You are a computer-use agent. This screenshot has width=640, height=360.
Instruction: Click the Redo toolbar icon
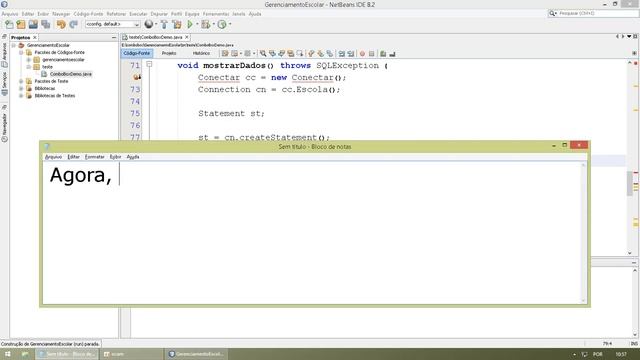coord(73,24)
